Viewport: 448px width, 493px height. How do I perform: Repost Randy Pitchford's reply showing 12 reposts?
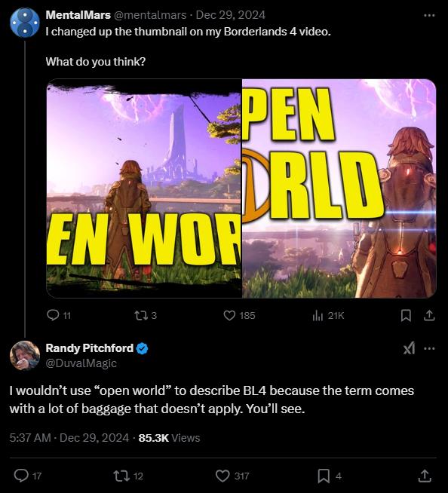click(x=128, y=476)
